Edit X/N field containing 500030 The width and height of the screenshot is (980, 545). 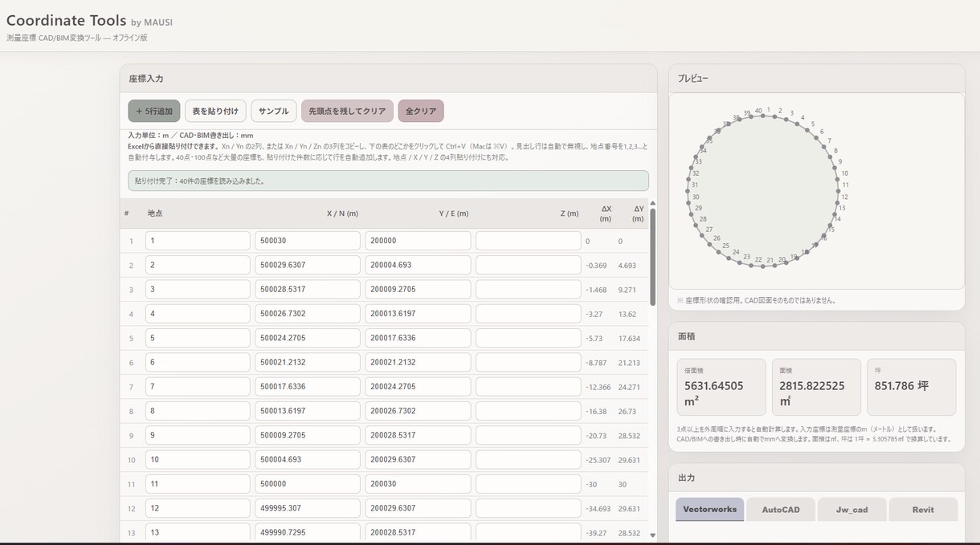pyautogui.click(x=308, y=241)
